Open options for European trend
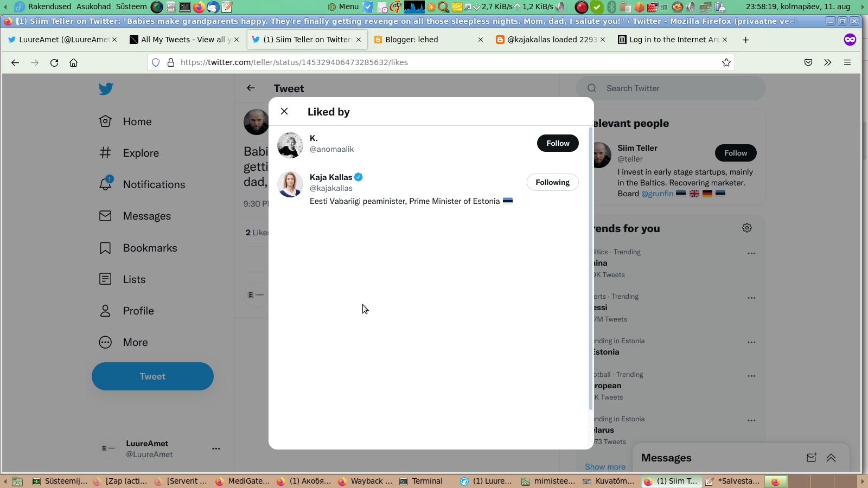This screenshot has width=868, height=488. point(751,376)
